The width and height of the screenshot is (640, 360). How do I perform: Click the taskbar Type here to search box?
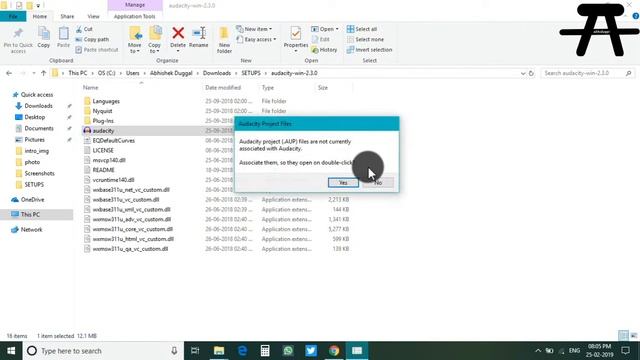tap(103, 351)
